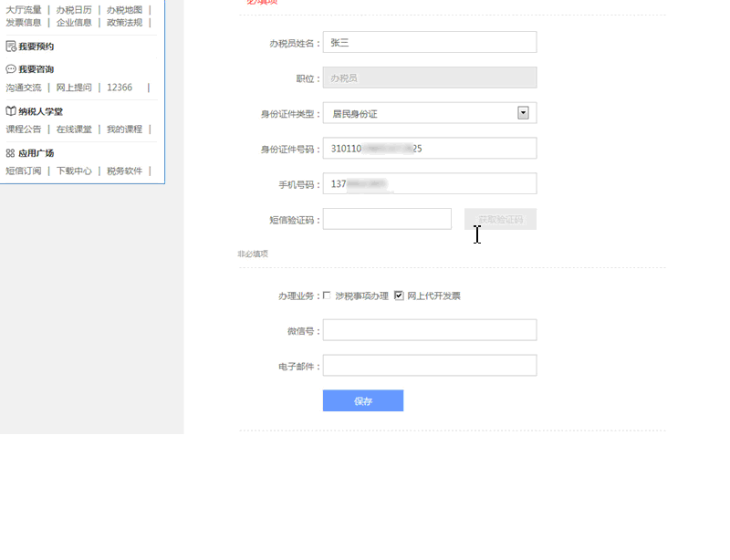730x560 pixels.
Task: Click the 应用广场 grid icon
Action: pos(11,153)
